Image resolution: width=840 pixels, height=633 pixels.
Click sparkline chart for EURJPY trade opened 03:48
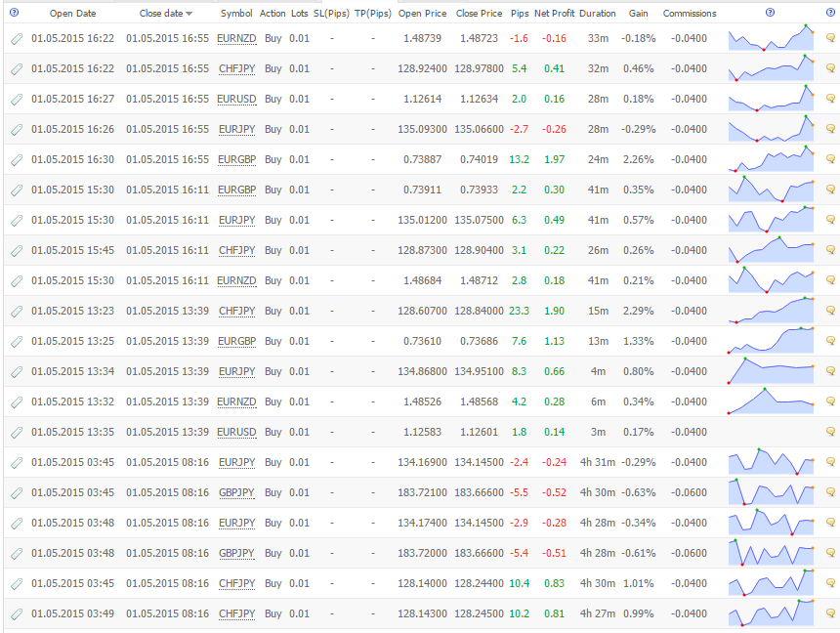pyautogui.click(x=771, y=522)
